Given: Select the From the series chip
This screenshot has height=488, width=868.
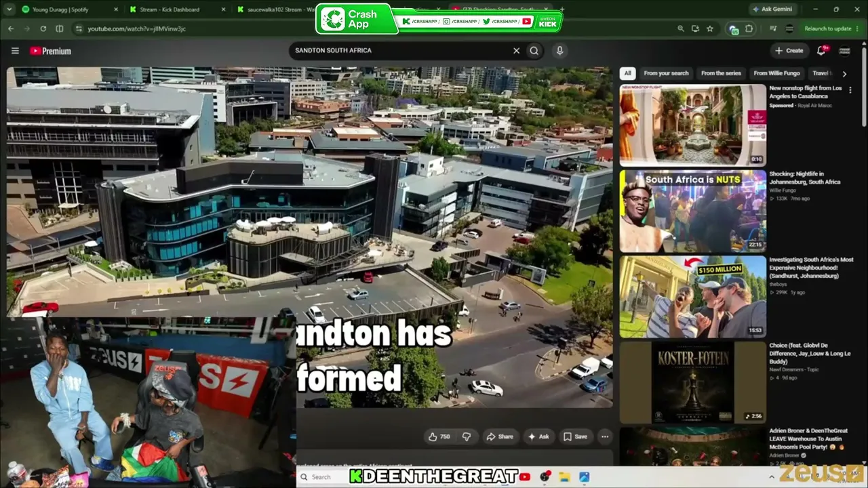Looking at the screenshot, I should tap(722, 73).
